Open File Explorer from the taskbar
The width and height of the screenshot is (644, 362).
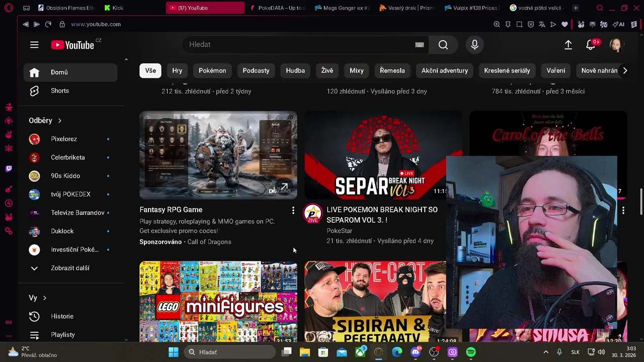[304, 352]
